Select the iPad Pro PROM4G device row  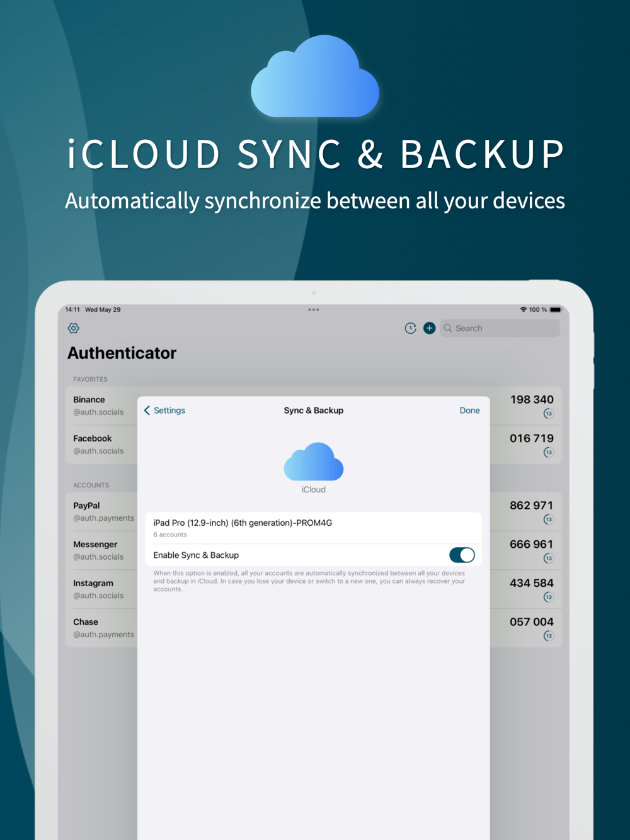pos(314,528)
